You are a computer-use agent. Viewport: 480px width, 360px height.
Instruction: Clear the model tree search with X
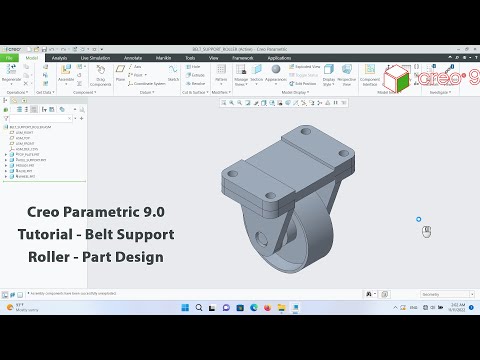coord(69,118)
